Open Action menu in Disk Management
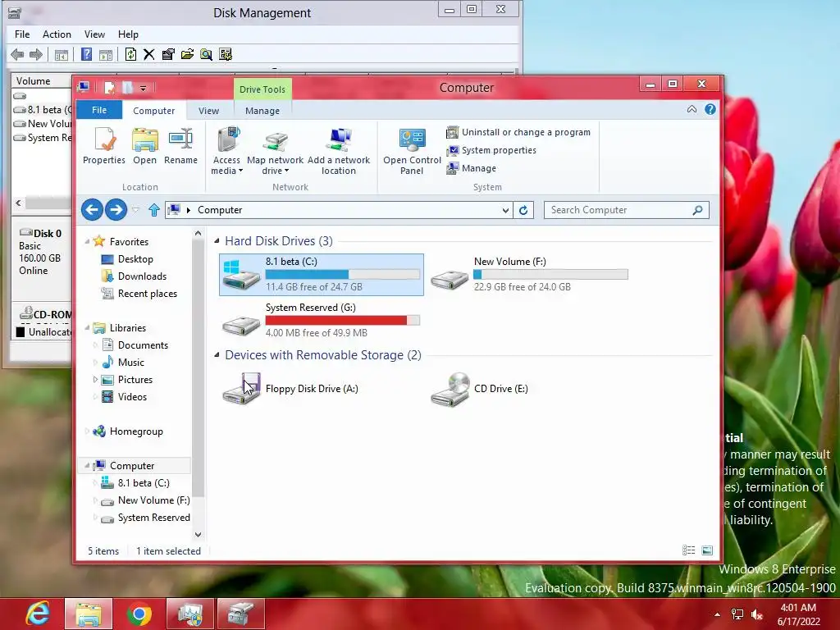 [x=57, y=34]
